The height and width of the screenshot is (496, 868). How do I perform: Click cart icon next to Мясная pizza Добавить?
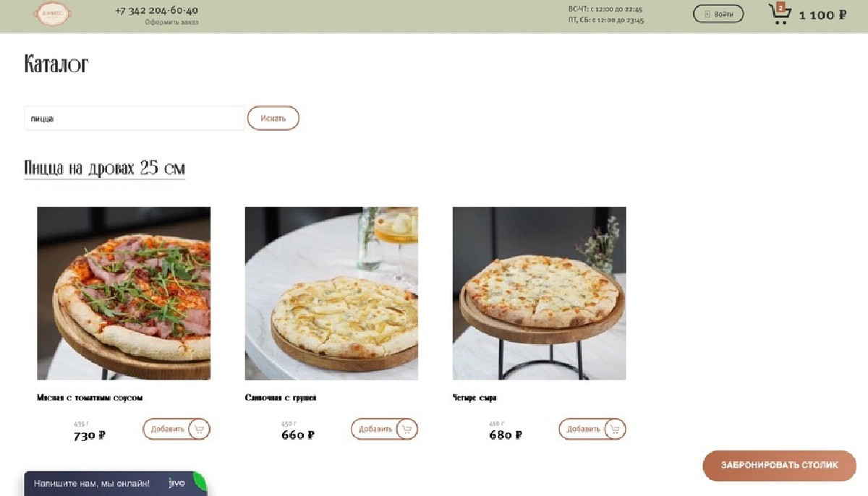[x=200, y=429]
